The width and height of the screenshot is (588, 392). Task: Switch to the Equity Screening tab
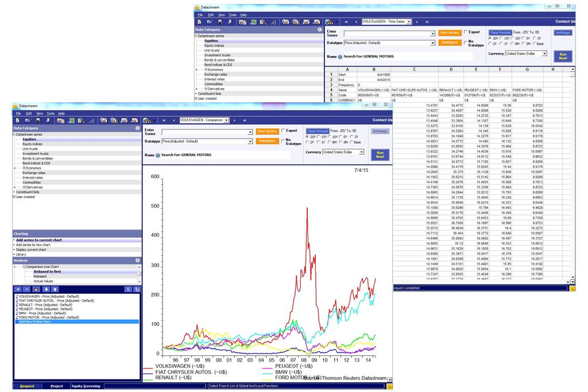[x=86, y=386]
